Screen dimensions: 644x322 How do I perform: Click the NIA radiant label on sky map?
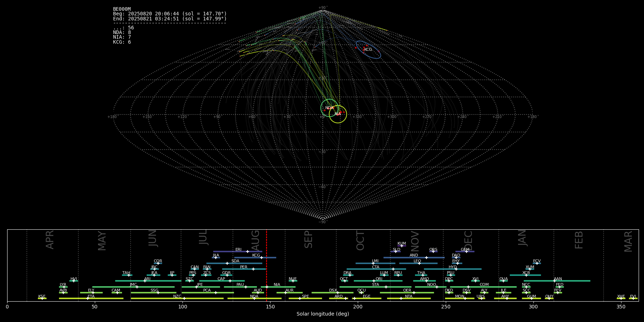(x=338, y=114)
